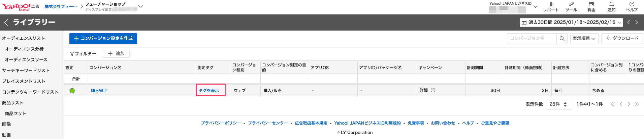This screenshot has height=139, width=644.
Task: Click the フィルター 追加 button
Action: click(x=116, y=54)
